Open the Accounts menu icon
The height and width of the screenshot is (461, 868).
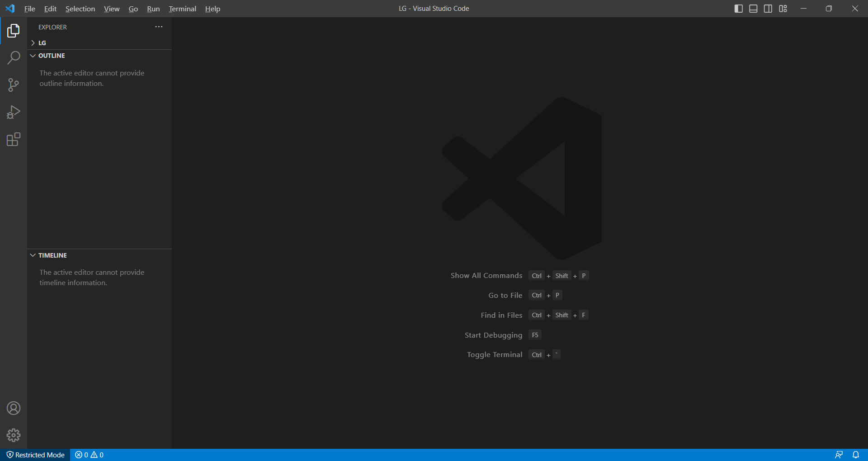14,408
